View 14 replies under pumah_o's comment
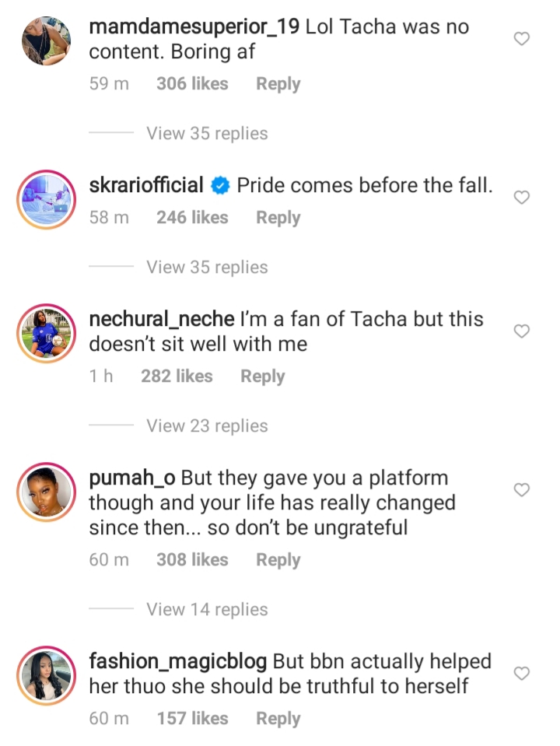This screenshot has width=560, height=746. click(x=207, y=610)
